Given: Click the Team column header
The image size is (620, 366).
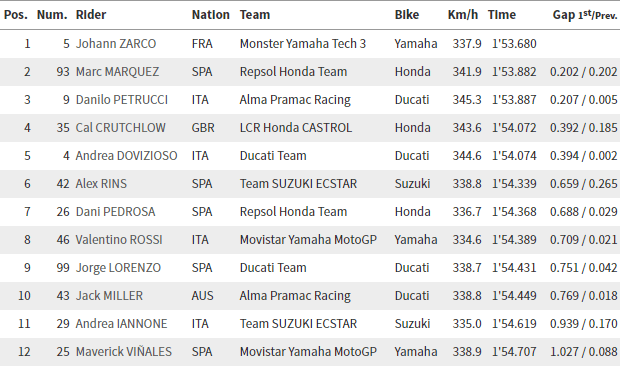Looking at the screenshot, I should [x=255, y=15].
